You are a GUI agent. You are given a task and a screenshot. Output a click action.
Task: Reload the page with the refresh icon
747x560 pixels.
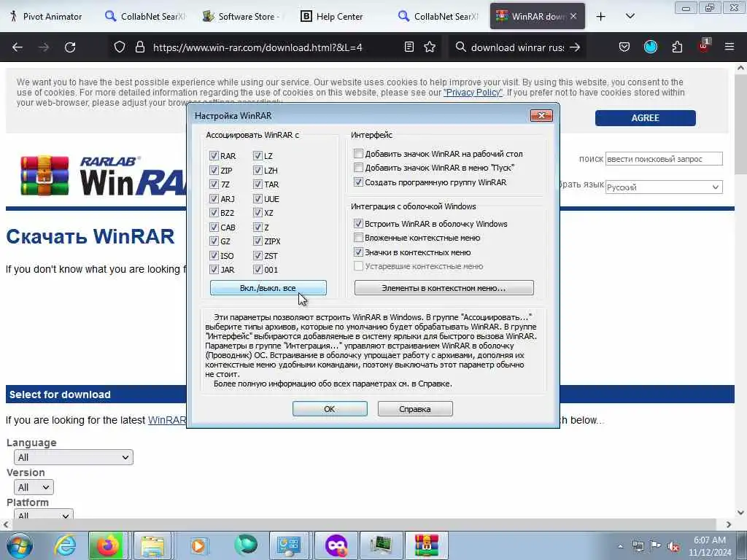[x=70, y=47]
